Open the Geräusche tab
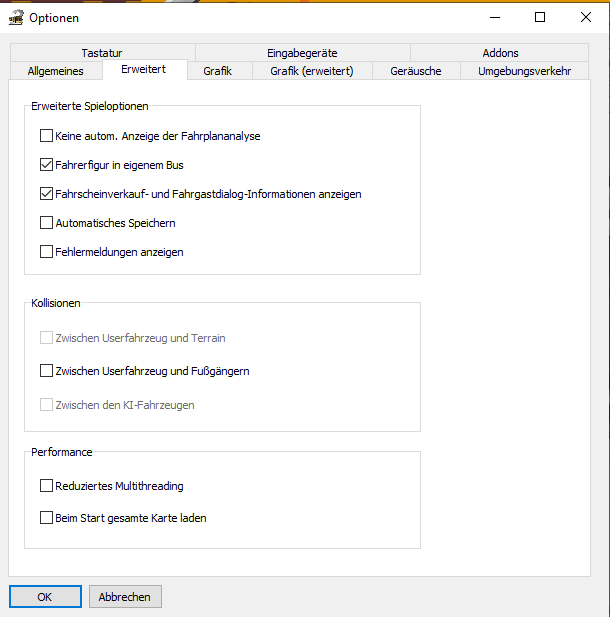This screenshot has width=610, height=617. pyautogui.click(x=416, y=71)
